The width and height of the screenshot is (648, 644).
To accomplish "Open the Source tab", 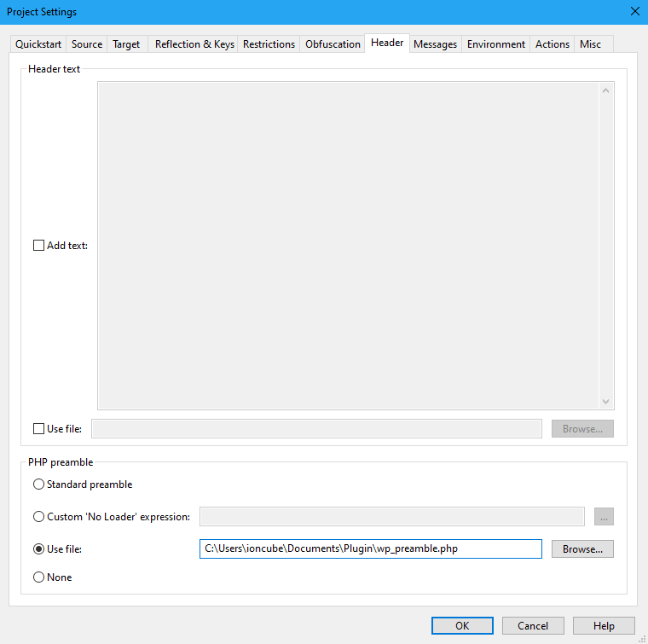I will click(x=87, y=44).
